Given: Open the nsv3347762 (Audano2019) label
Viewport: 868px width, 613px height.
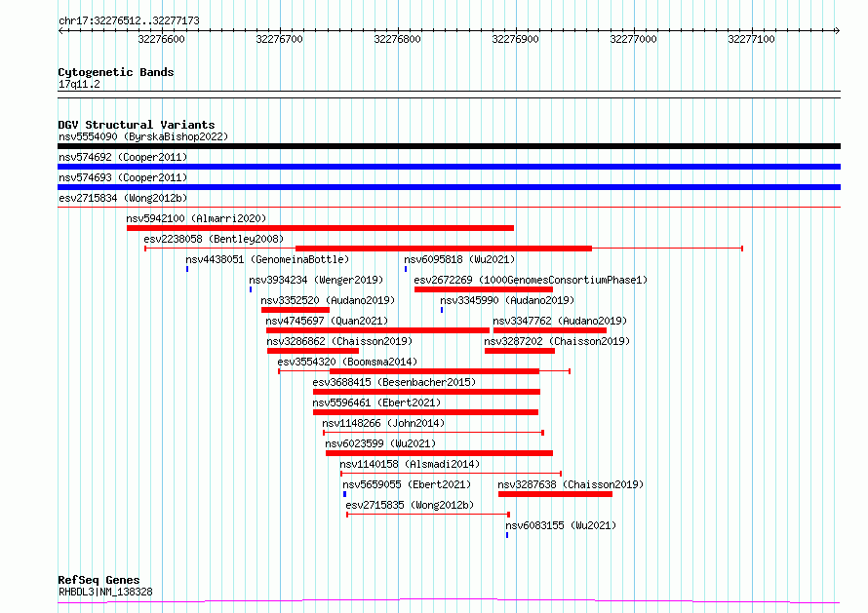Looking at the screenshot, I should (x=560, y=321).
